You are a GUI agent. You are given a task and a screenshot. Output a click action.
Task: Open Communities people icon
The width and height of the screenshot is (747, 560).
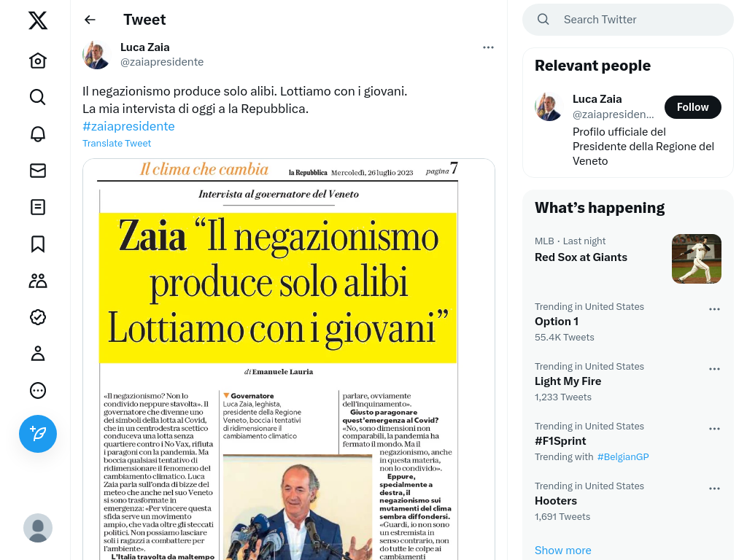38,281
